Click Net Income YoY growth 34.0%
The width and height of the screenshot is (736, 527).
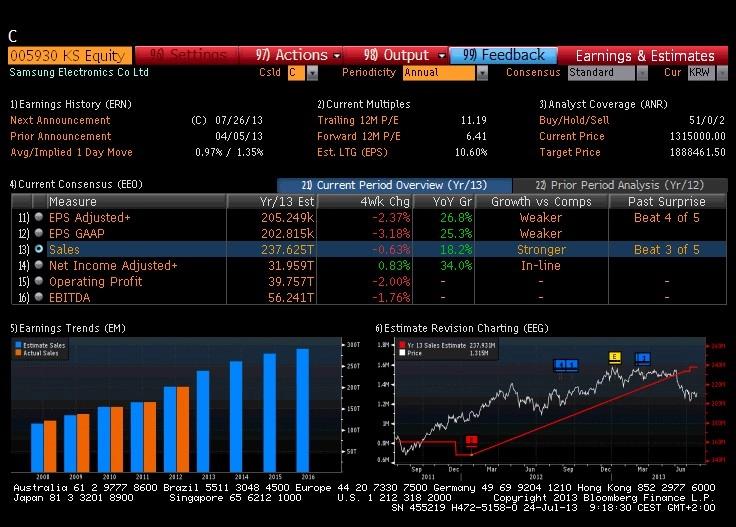coord(456,266)
